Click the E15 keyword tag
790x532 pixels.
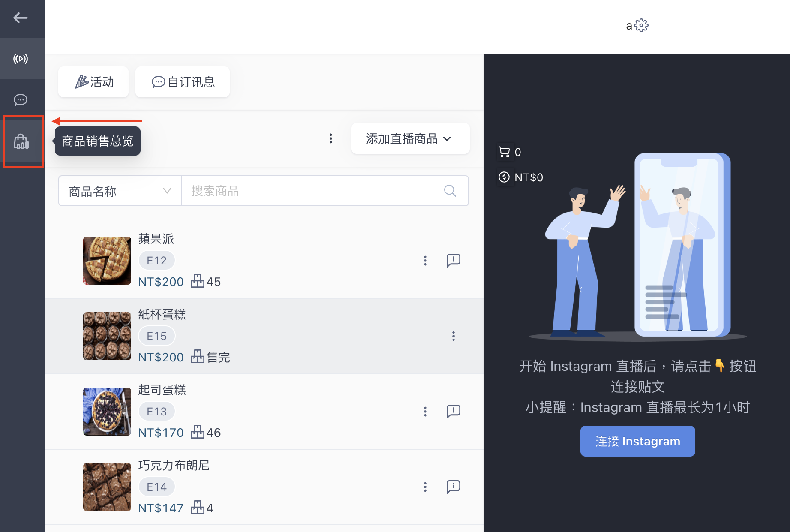[157, 336]
